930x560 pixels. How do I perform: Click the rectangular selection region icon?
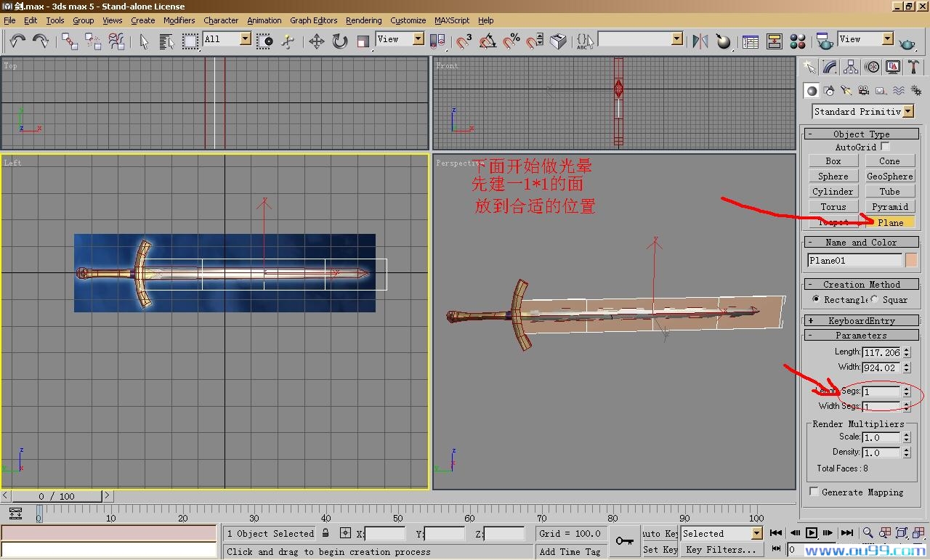(190, 41)
